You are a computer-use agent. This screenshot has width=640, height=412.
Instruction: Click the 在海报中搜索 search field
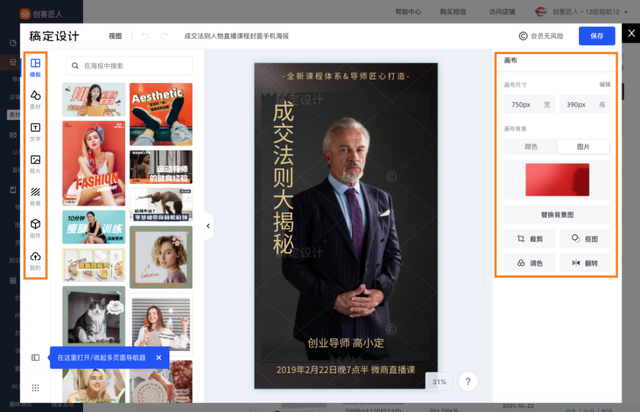(130, 66)
